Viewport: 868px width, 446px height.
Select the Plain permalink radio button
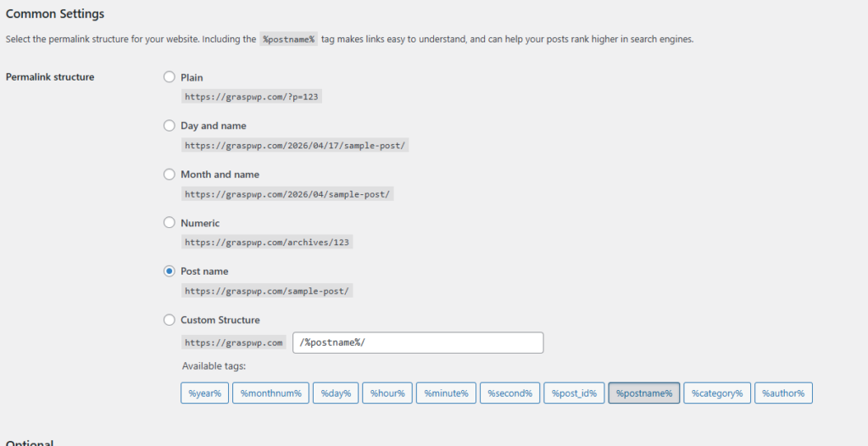[x=170, y=77]
